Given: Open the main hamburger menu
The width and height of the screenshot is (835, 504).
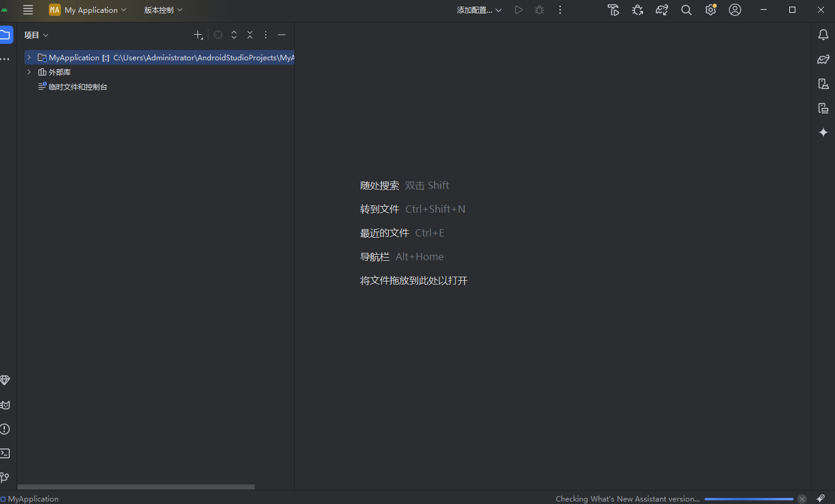Looking at the screenshot, I should point(28,10).
